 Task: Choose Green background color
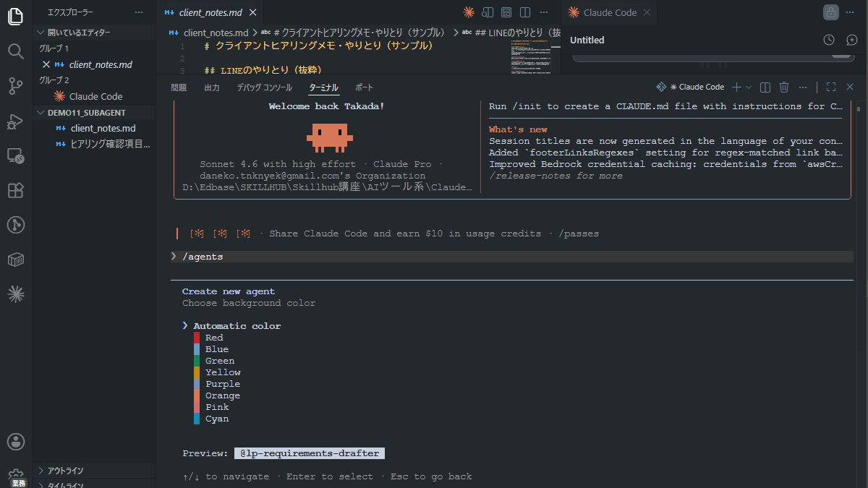[x=220, y=361]
